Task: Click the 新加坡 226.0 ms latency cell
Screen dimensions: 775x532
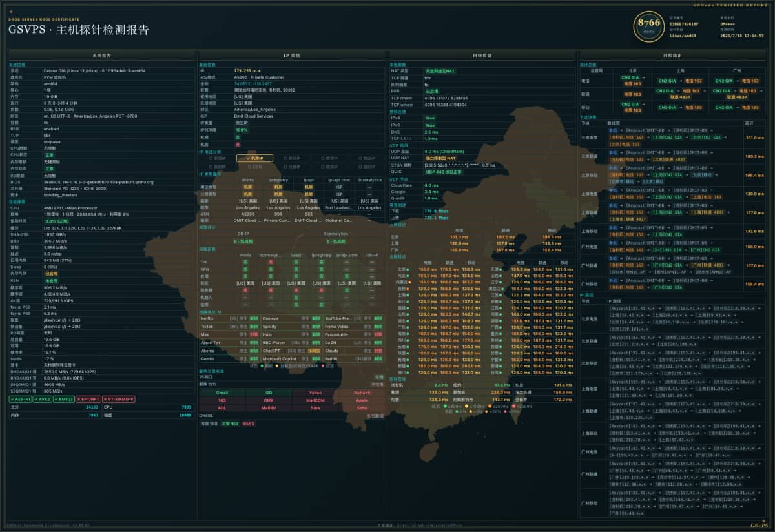Action: tap(481, 392)
